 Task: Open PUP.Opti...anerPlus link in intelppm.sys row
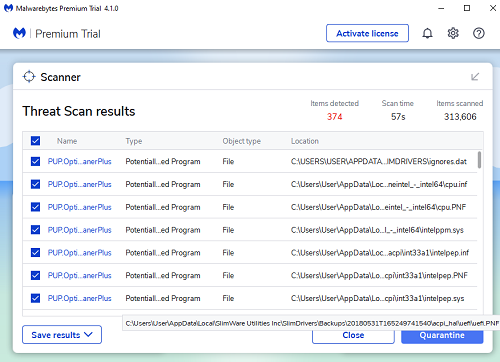pyautogui.click(x=79, y=230)
